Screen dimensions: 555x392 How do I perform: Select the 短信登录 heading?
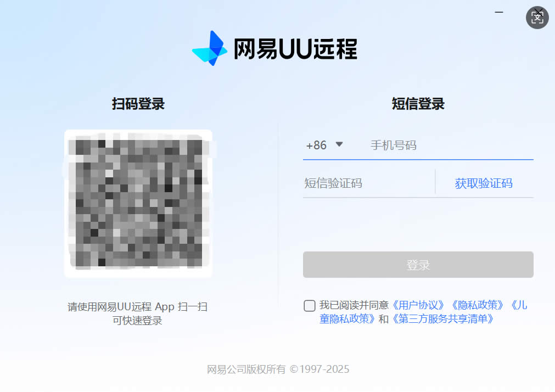pyautogui.click(x=418, y=104)
